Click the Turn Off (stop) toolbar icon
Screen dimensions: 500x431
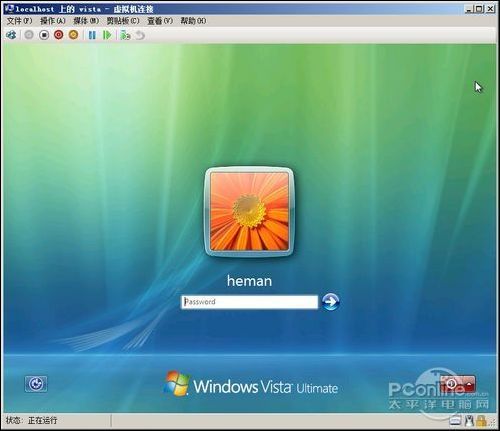(x=44, y=35)
